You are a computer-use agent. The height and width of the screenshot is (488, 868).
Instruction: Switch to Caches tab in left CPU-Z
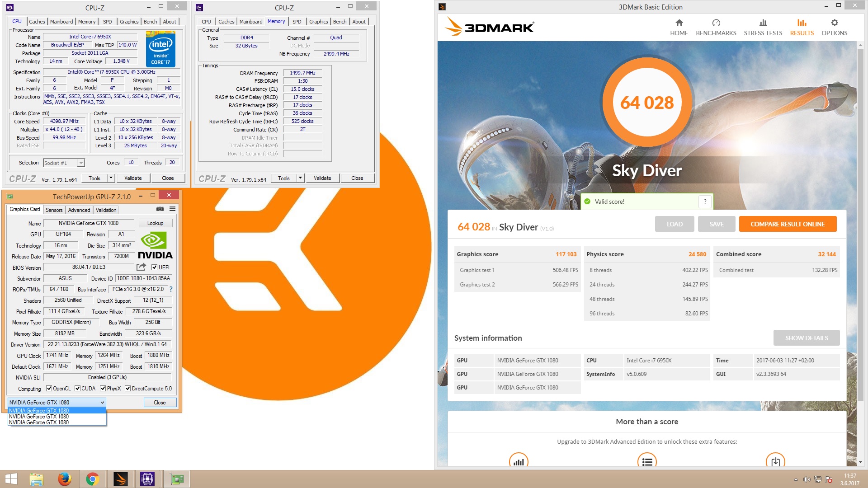(x=37, y=22)
